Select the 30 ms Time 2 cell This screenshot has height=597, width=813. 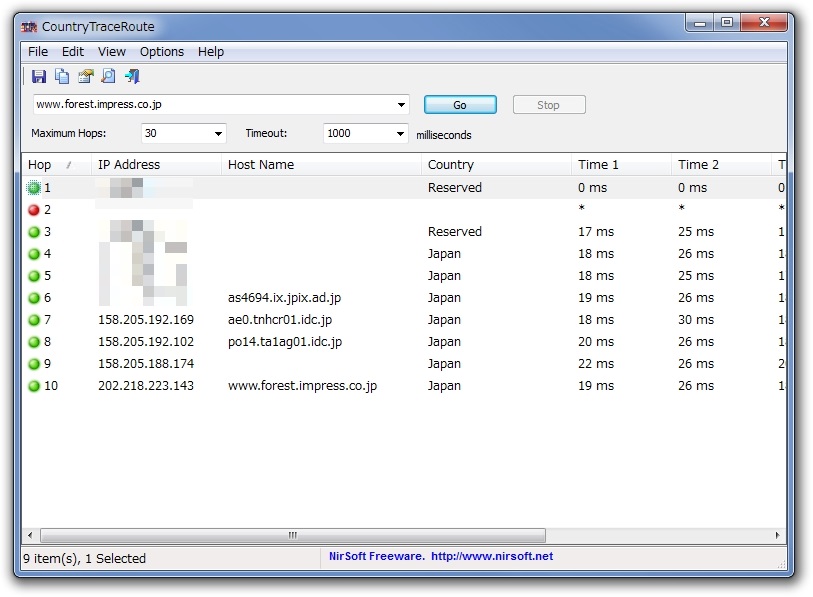696,320
